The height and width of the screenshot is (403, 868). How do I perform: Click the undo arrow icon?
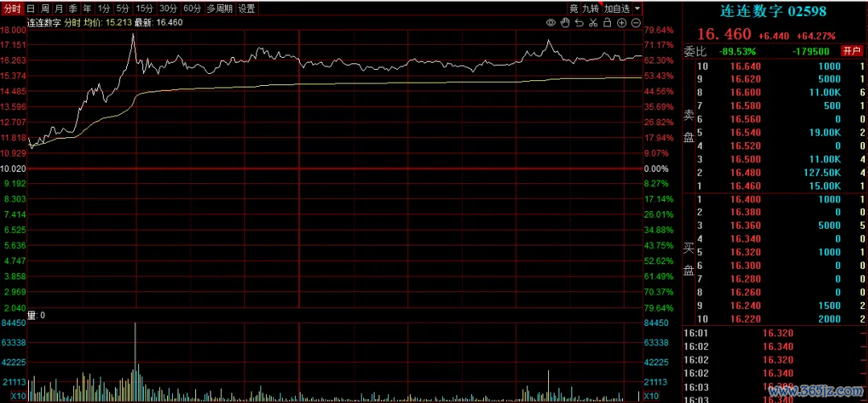(579, 22)
